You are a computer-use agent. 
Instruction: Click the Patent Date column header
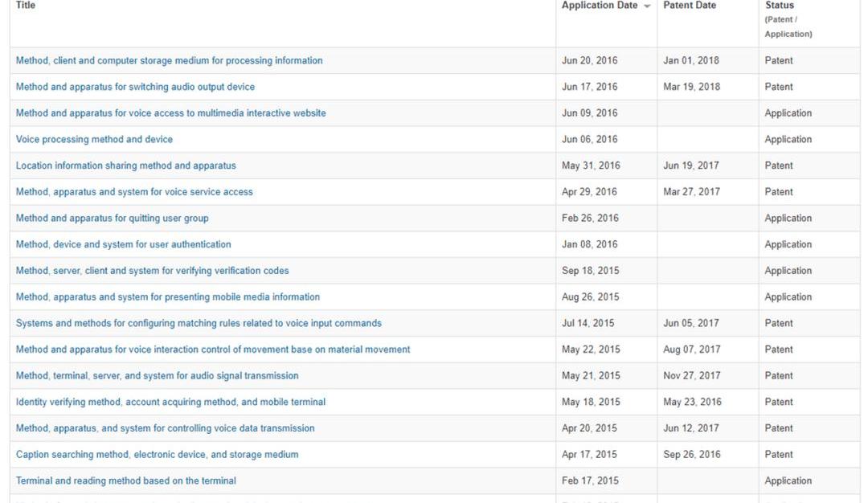pyautogui.click(x=689, y=6)
